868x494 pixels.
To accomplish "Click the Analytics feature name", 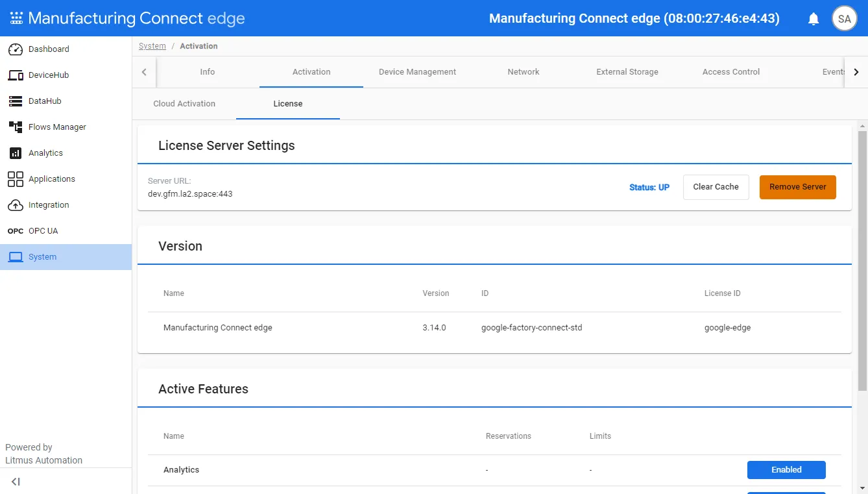I will click(x=182, y=470).
